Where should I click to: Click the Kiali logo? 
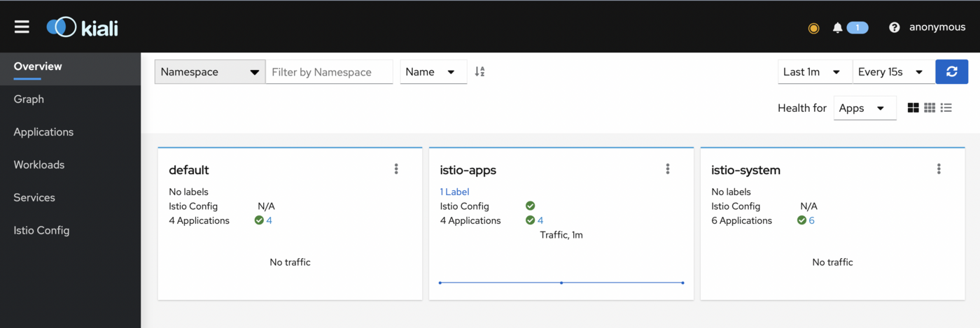click(x=83, y=27)
